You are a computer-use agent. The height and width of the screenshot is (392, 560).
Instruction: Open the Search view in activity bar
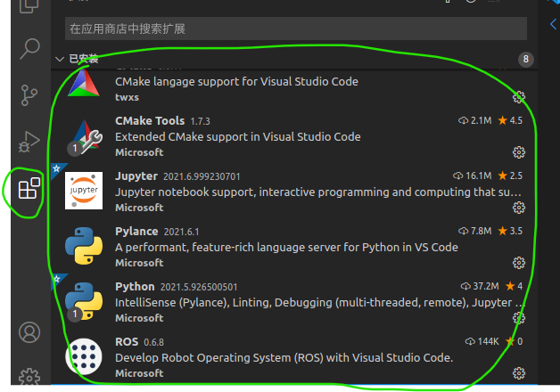coord(29,48)
